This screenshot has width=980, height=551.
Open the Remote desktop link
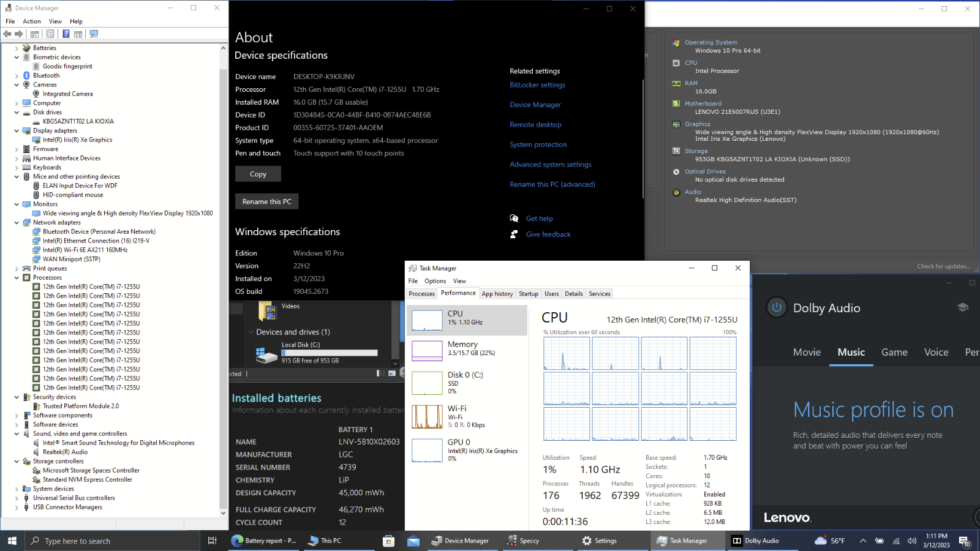(x=535, y=125)
